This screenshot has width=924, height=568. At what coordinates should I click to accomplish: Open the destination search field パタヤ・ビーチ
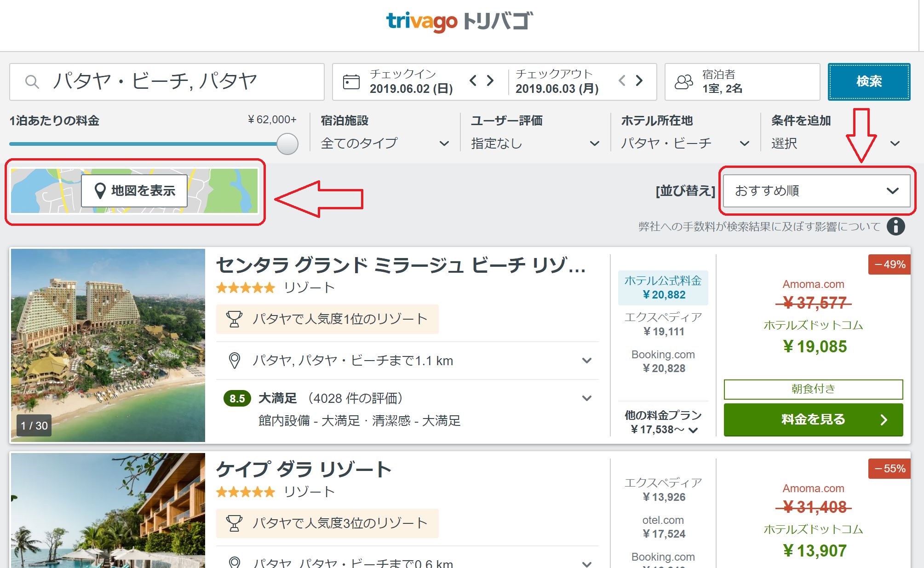pos(167,82)
